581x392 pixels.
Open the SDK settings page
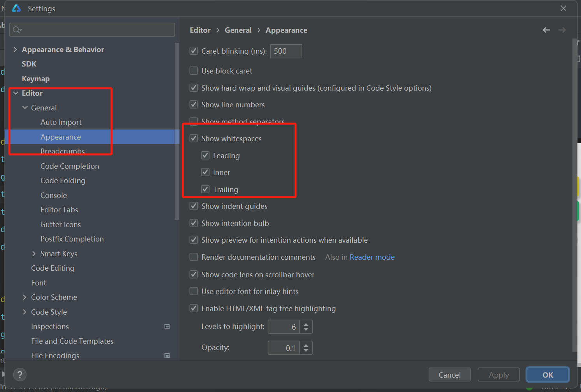click(x=29, y=64)
